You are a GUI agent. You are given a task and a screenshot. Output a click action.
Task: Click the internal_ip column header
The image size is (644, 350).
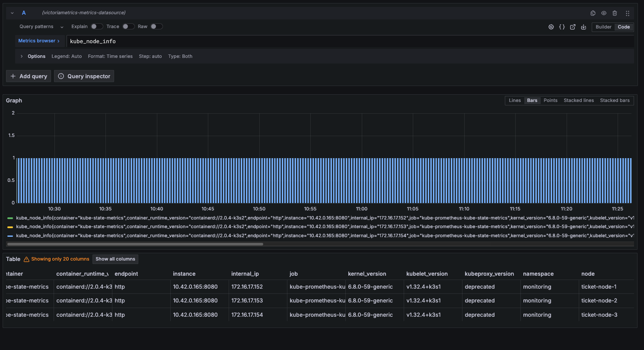(x=245, y=274)
